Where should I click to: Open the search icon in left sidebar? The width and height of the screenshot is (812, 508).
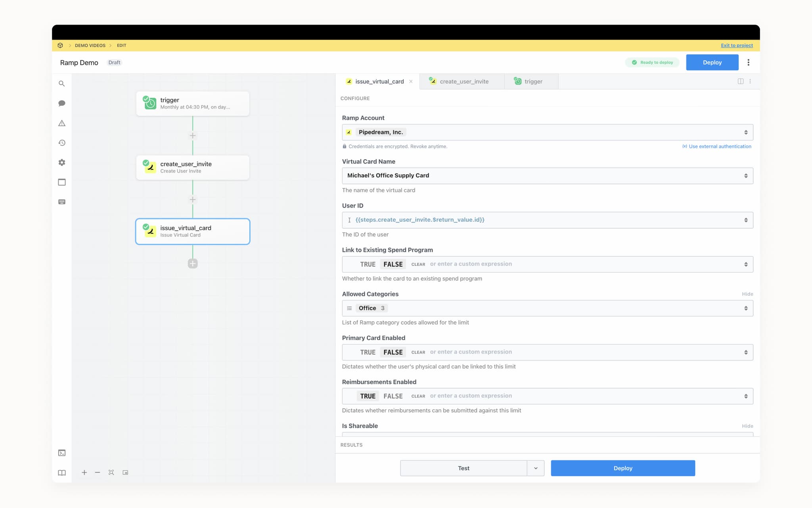point(61,84)
